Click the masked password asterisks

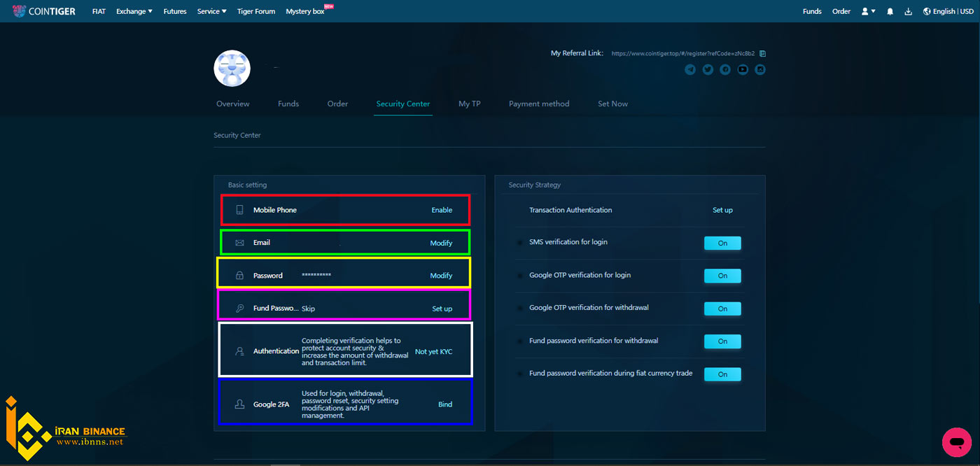point(316,276)
